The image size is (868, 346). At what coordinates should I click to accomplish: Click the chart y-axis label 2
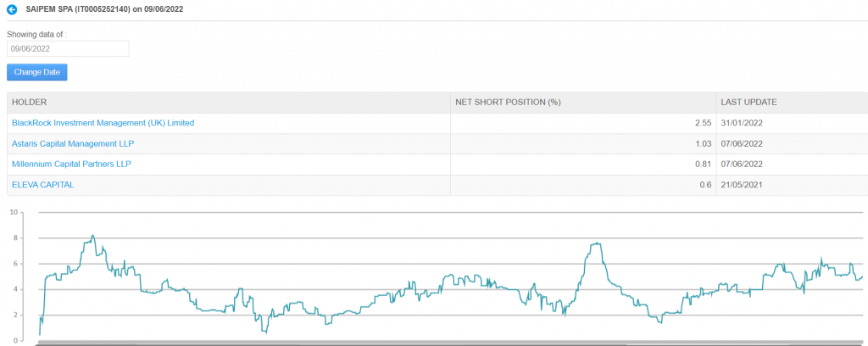[x=16, y=315]
